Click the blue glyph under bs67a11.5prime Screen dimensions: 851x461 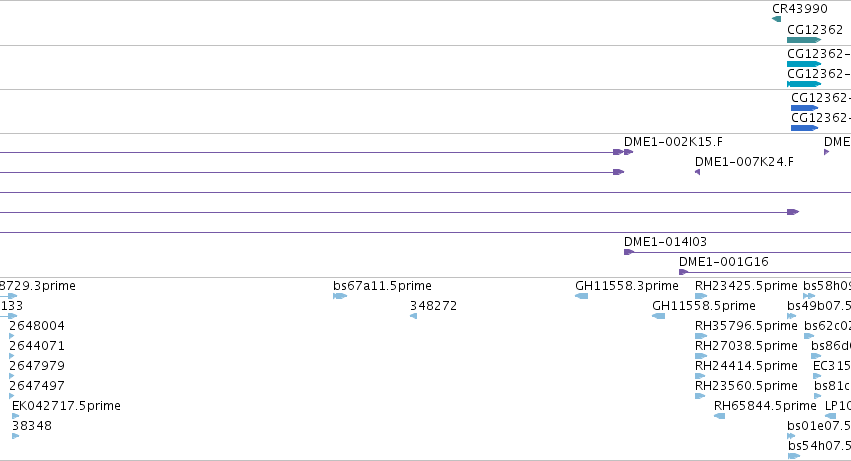[x=340, y=296]
